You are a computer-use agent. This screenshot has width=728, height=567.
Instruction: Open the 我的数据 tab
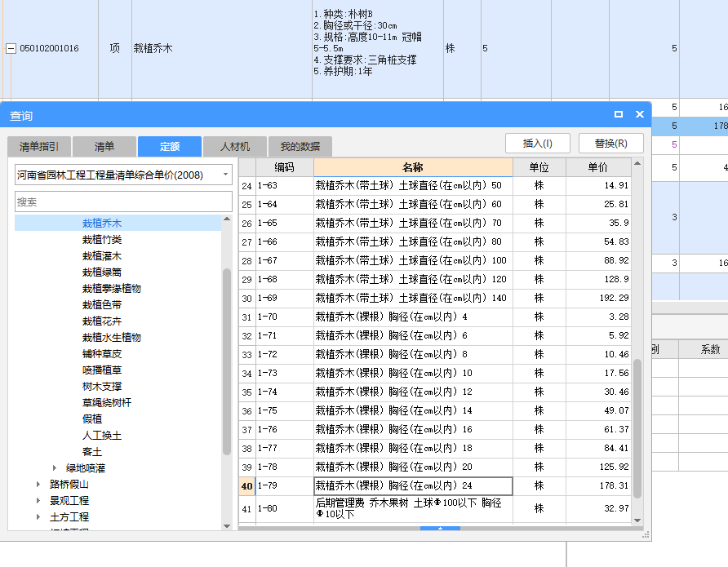click(x=300, y=147)
